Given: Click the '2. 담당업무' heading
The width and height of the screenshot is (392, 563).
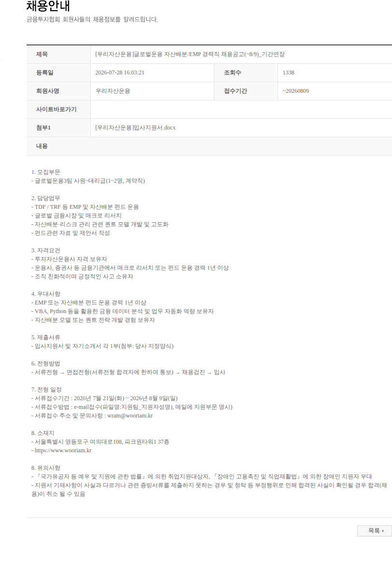Looking at the screenshot, I should coord(45,199).
